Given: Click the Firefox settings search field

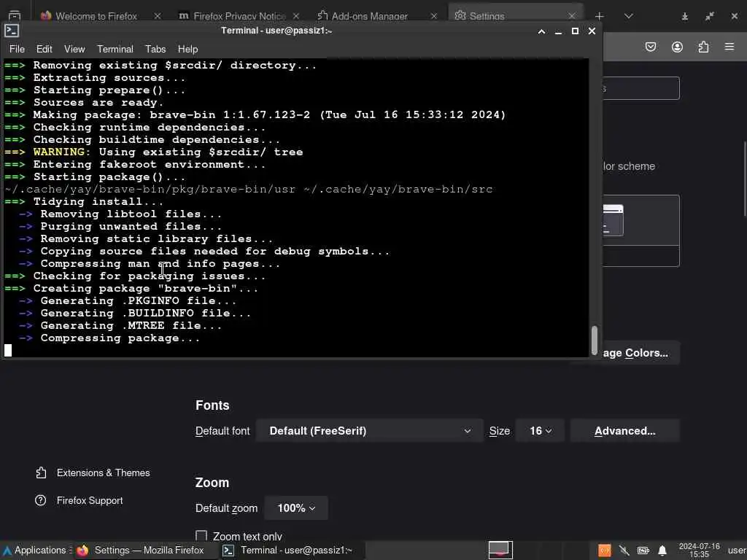Looking at the screenshot, I should (x=640, y=88).
